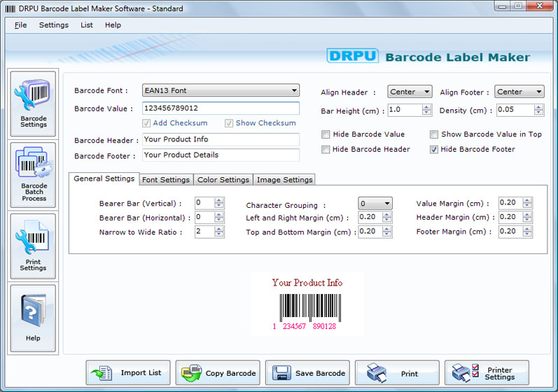The height and width of the screenshot is (392, 558).
Task: Switch to Font Settings tab
Action: tap(166, 180)
